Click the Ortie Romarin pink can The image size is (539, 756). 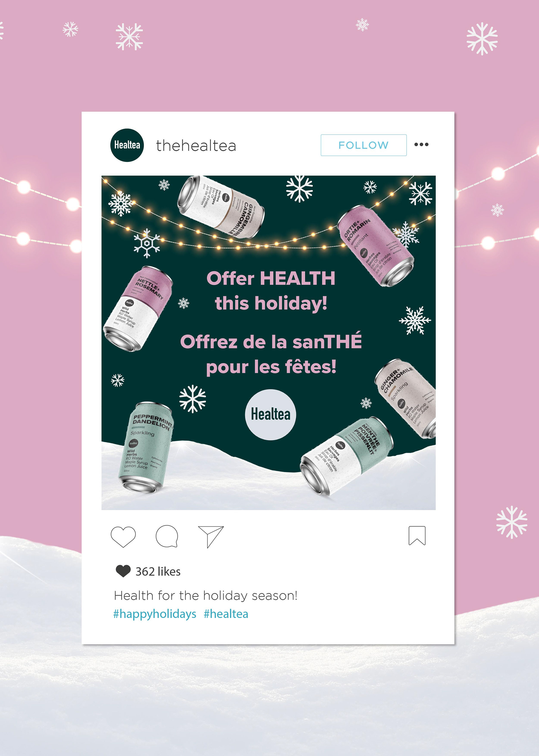click(375, 246)
